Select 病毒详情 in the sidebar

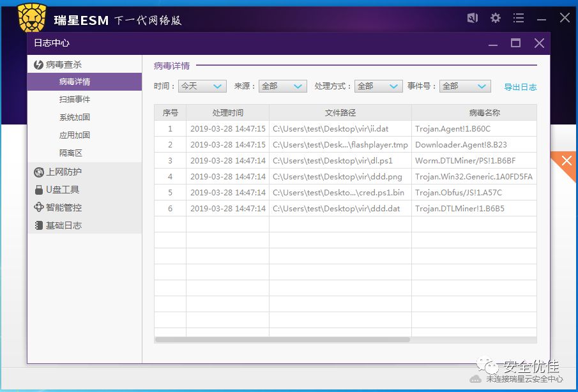(84, 82)
